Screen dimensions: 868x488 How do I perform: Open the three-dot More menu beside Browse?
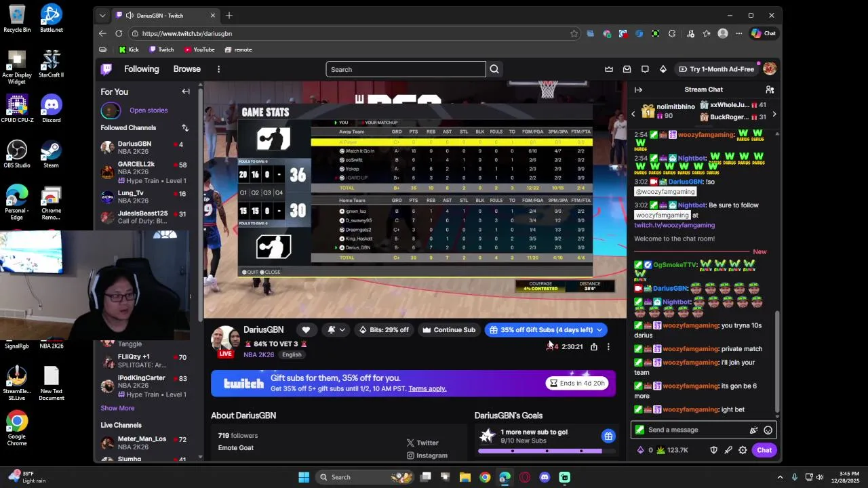tap(218, 69)
